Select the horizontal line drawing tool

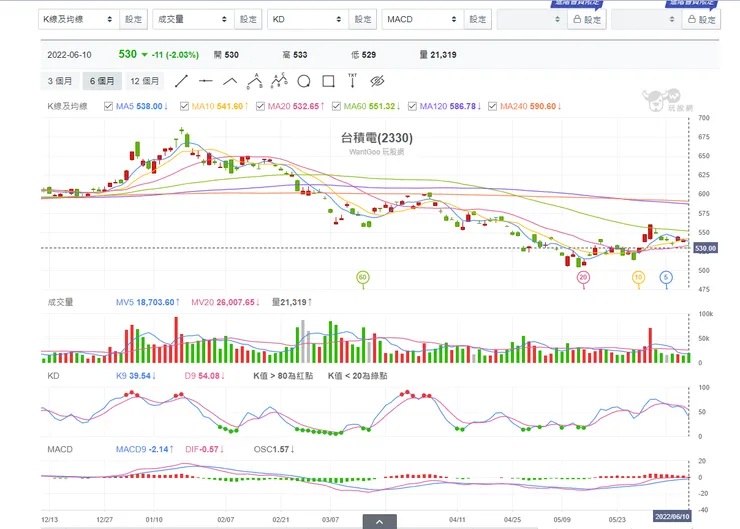tap(206, 81)
